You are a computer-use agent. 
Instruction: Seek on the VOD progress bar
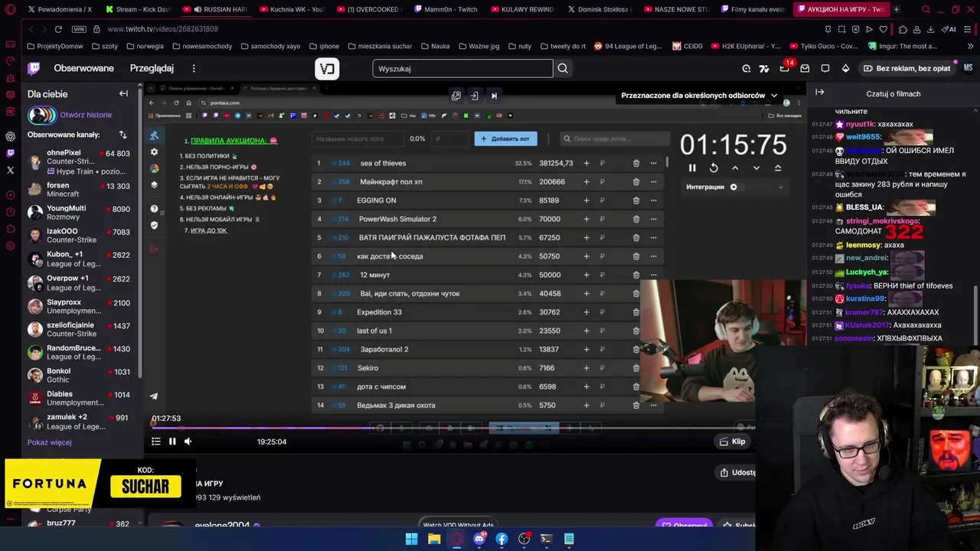453,429
